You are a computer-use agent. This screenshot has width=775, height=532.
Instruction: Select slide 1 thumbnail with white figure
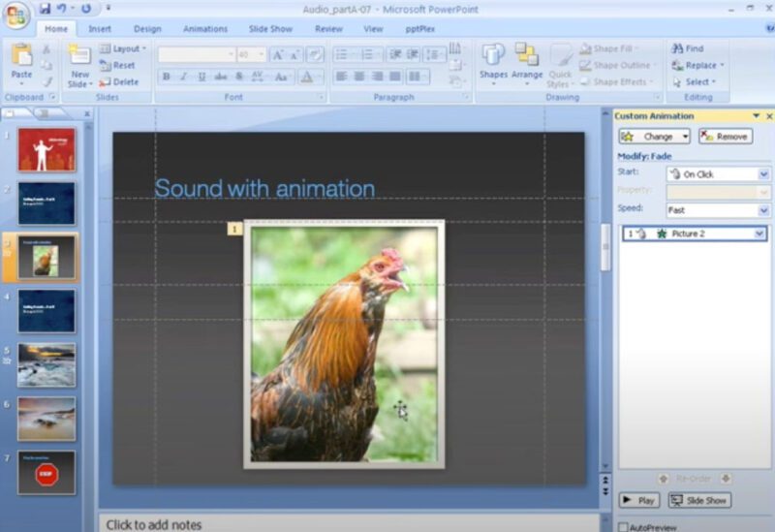click(46, 150)
